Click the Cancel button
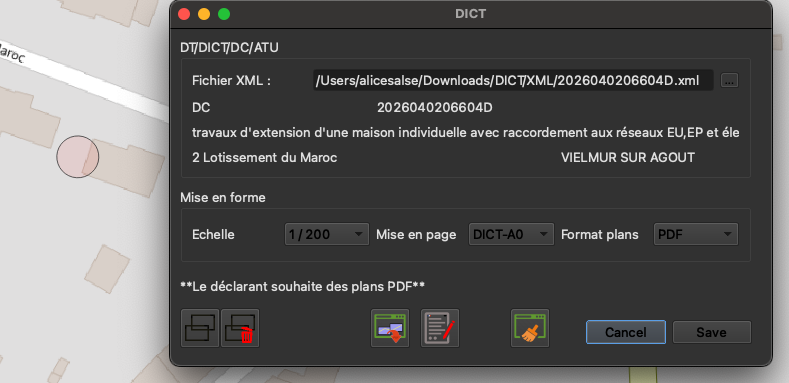The width and height of the screenshot is (789, 383). 625,332
